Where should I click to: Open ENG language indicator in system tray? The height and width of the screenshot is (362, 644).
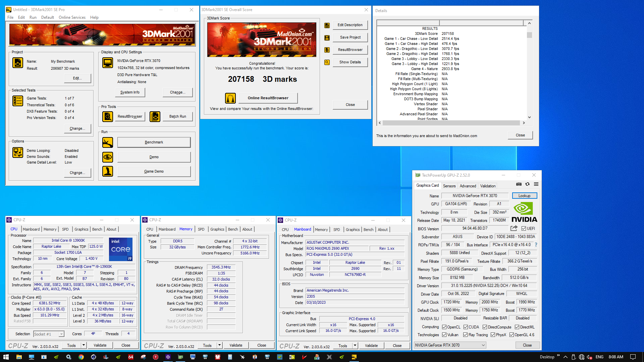pos(599,357)
